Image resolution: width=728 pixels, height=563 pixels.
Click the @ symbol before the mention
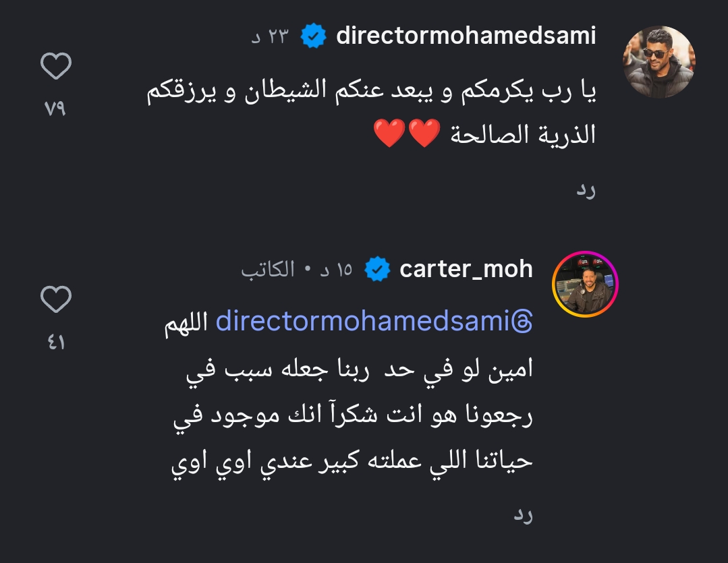tap(523, 323)
